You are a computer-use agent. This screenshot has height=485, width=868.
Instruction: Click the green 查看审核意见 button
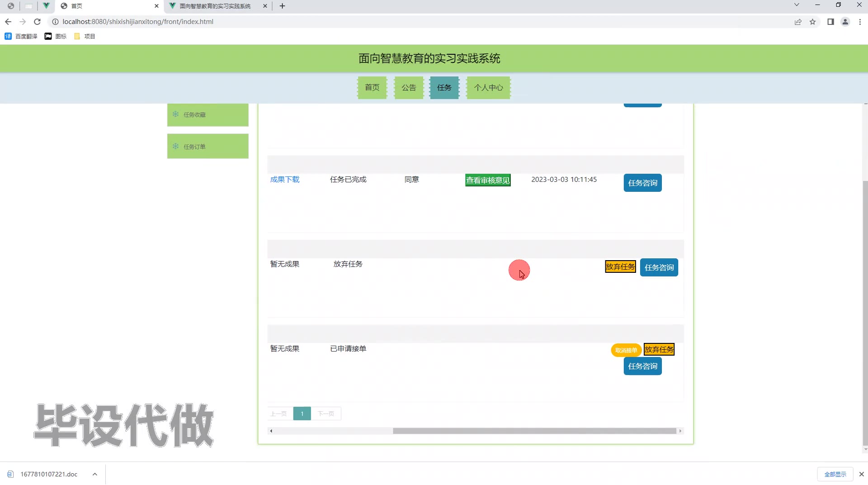488,180
